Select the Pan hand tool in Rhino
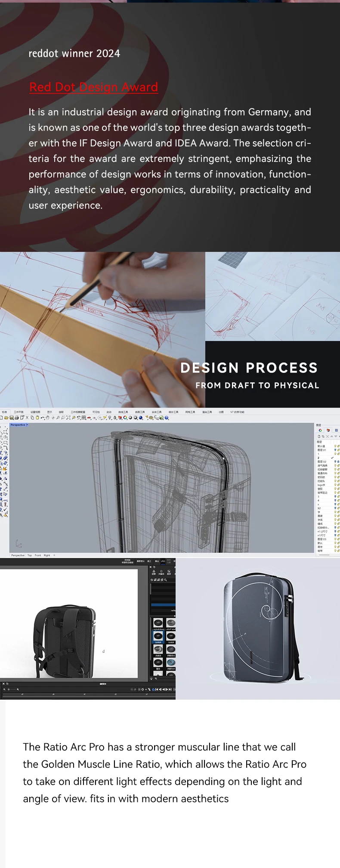The height and width of the screenshot is (868, 340). tap(47, 417)
